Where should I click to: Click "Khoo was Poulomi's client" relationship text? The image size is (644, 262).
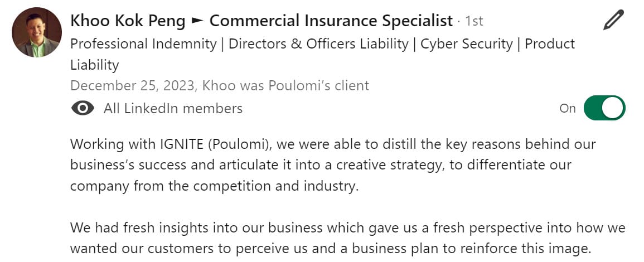click(x=287, y=85)
